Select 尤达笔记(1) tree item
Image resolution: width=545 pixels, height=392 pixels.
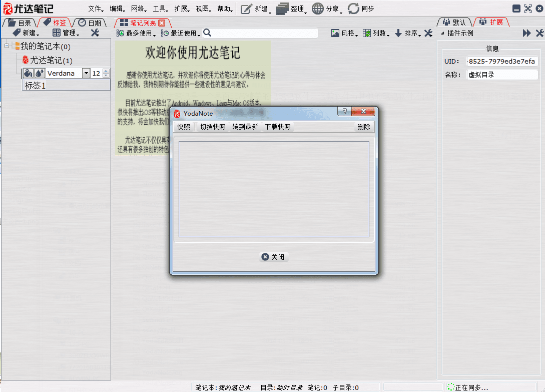coord(51,61)
